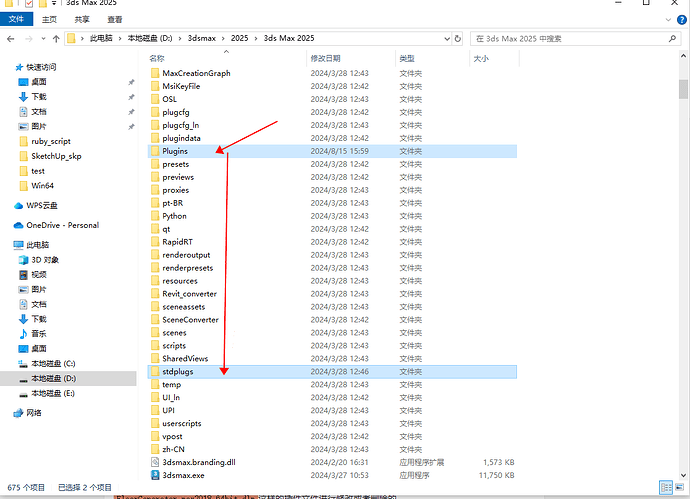This screenshot has width=690, height=499.
Task: Switch to the 查看 ribbon tab
Action: click(x=115, y=18)
